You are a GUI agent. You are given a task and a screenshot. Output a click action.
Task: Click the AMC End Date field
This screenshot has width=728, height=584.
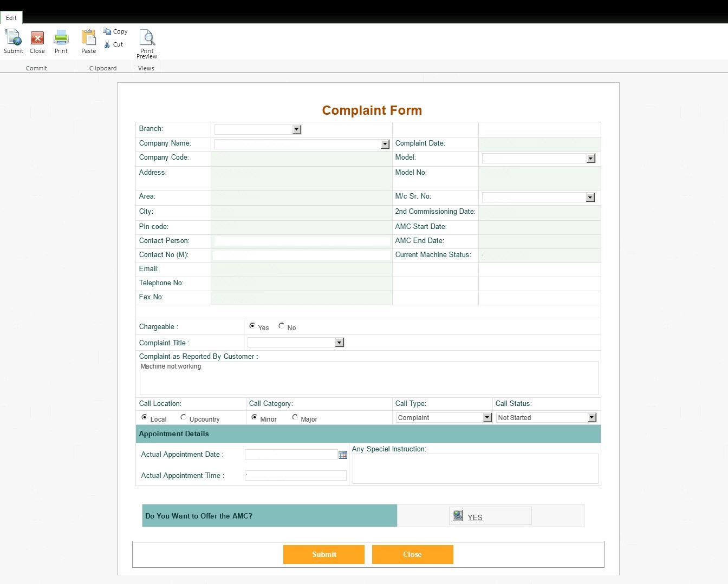tap(539, 241)
